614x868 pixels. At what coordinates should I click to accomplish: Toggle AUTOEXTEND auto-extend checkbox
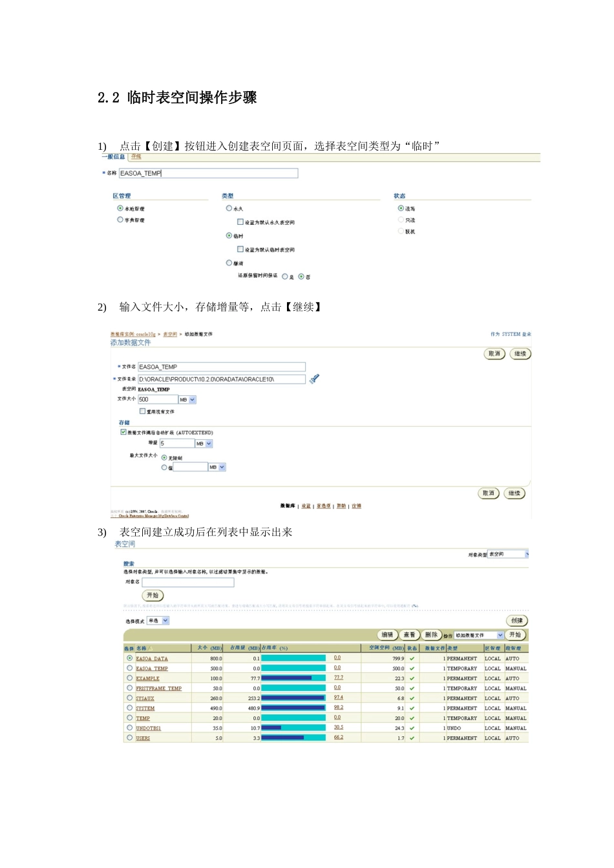click(x=123, y=432)
